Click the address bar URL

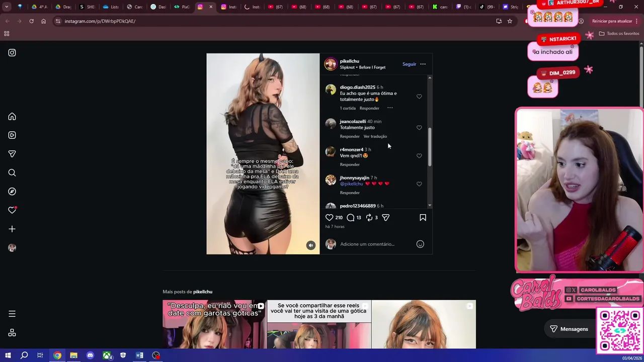click(100, 21)
